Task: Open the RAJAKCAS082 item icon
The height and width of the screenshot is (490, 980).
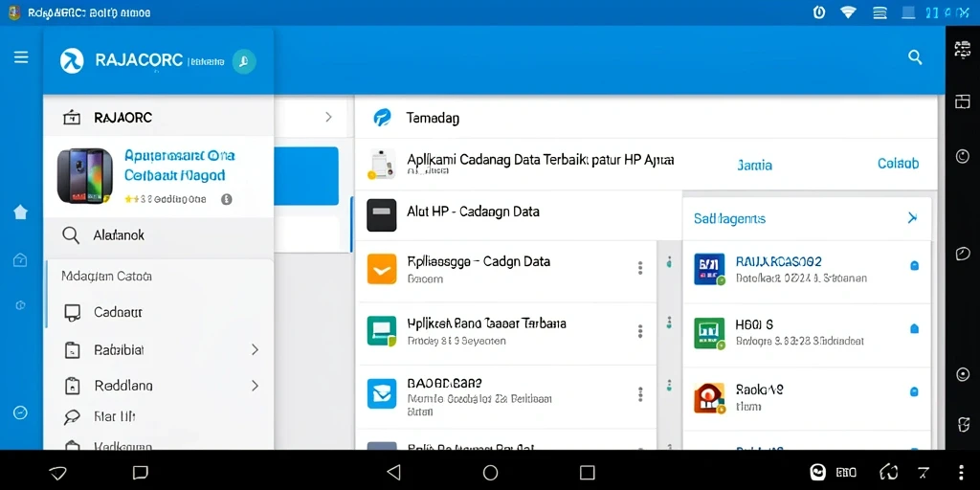Action: [x=709, y=269]
